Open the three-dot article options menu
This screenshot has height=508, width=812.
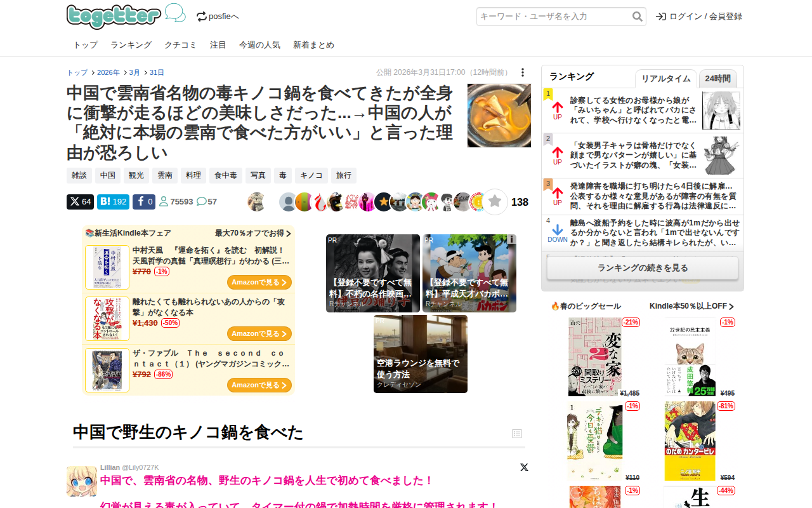click(x=523, y=72)
